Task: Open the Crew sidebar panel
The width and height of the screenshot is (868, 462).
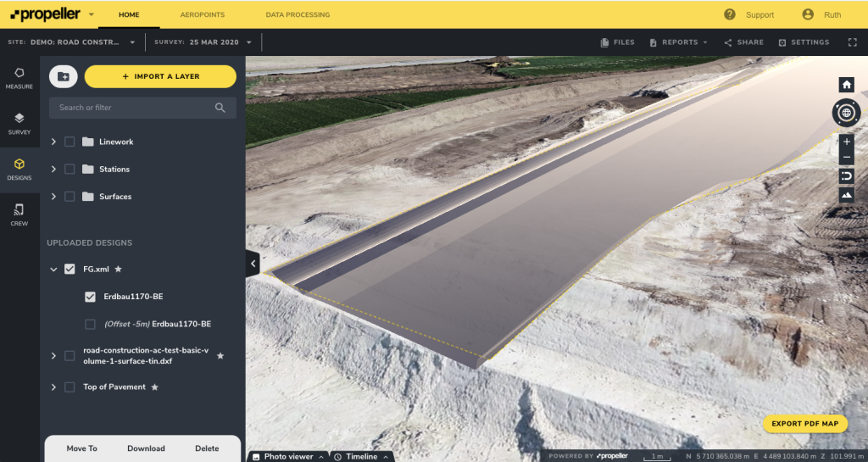Action: pos(19,214)
